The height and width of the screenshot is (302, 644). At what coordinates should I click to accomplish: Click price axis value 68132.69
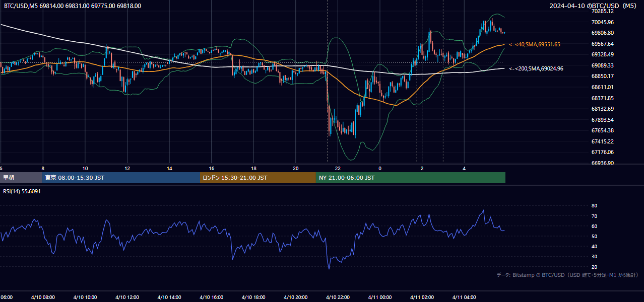tap(602, 109)
